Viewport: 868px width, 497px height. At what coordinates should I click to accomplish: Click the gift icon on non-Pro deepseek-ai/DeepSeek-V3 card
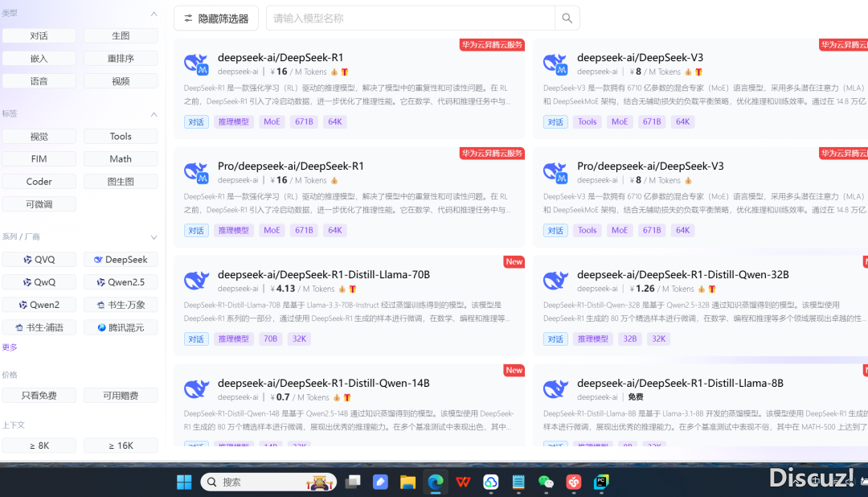coord(698,72)
